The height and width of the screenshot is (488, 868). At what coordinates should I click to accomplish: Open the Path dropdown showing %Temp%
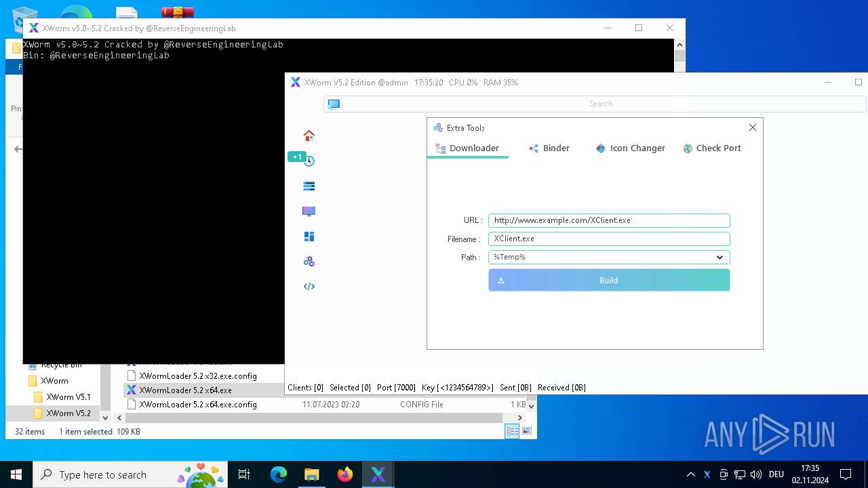pyautogui.click(x=609, y=257)
